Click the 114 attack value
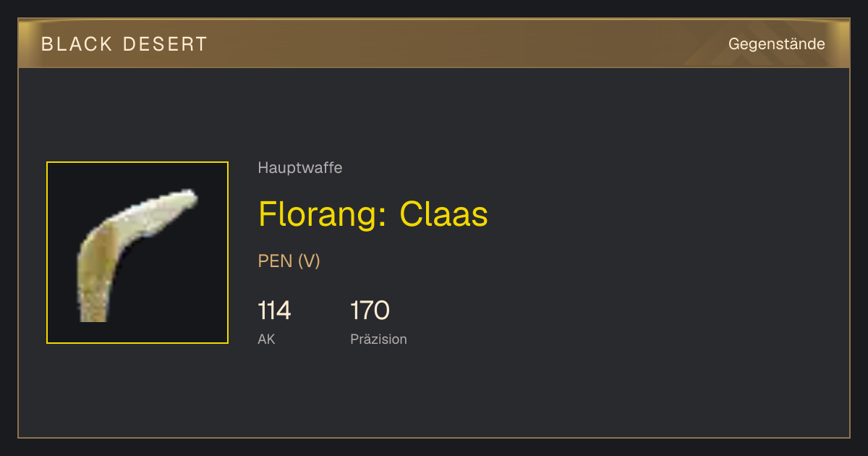The width and height of the screenshot is (868, 456). point(274,311)
